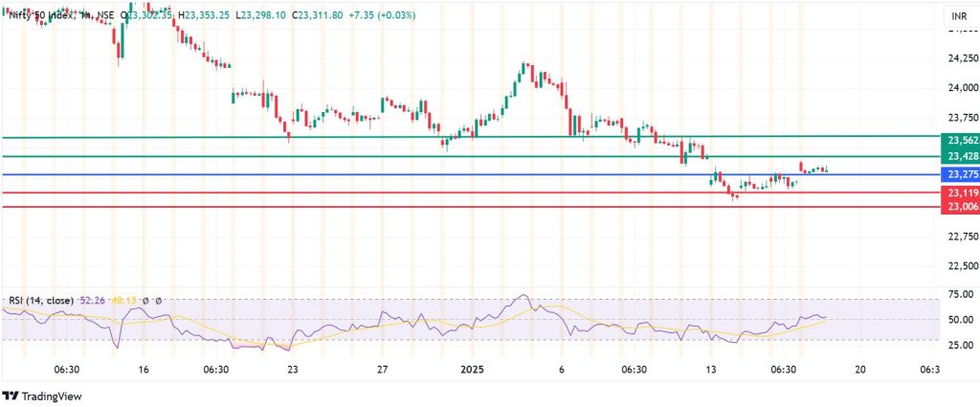
Task: Select the 23,428 green price label
Action: pyautogui.click(x=962, y=156)
